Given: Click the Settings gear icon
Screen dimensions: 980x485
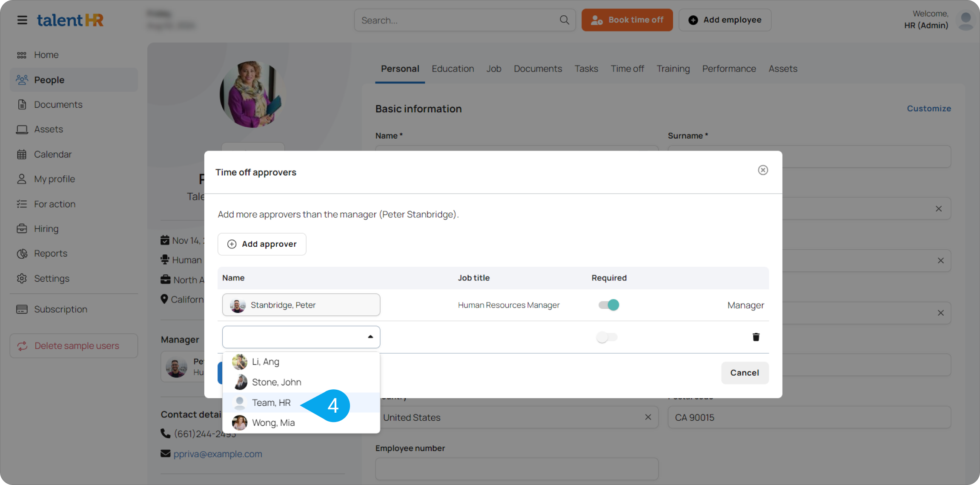Looking at the screenshot, I should pyautogui.click(x=22, y=278).
